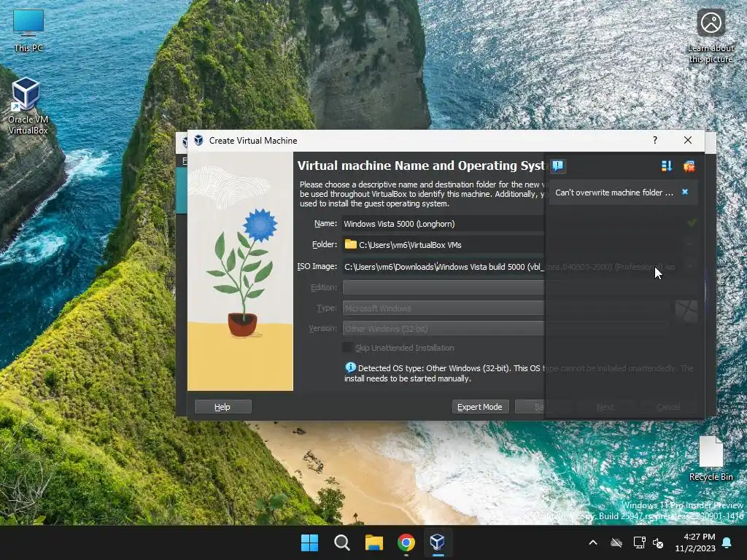Image resolution: width=747 pixels, height=560 pixels.
Task: Click the OneDrive cloud tray icon
Action: click(x=616, y=542)
